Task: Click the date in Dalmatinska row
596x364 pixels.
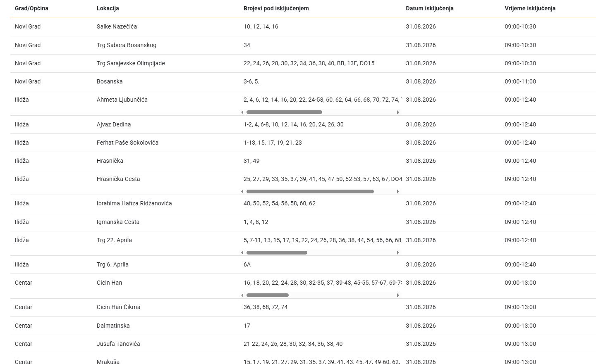Action: tap(421, 326)
